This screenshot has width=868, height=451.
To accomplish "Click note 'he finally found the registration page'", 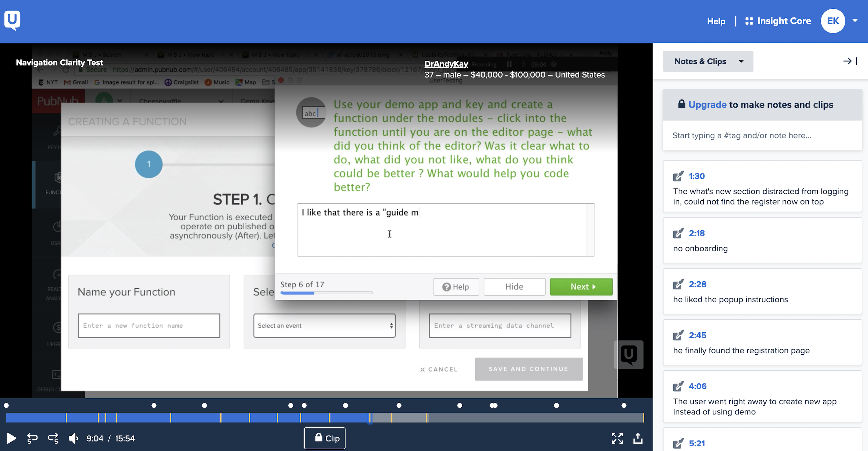I will [x=741, y=350].
